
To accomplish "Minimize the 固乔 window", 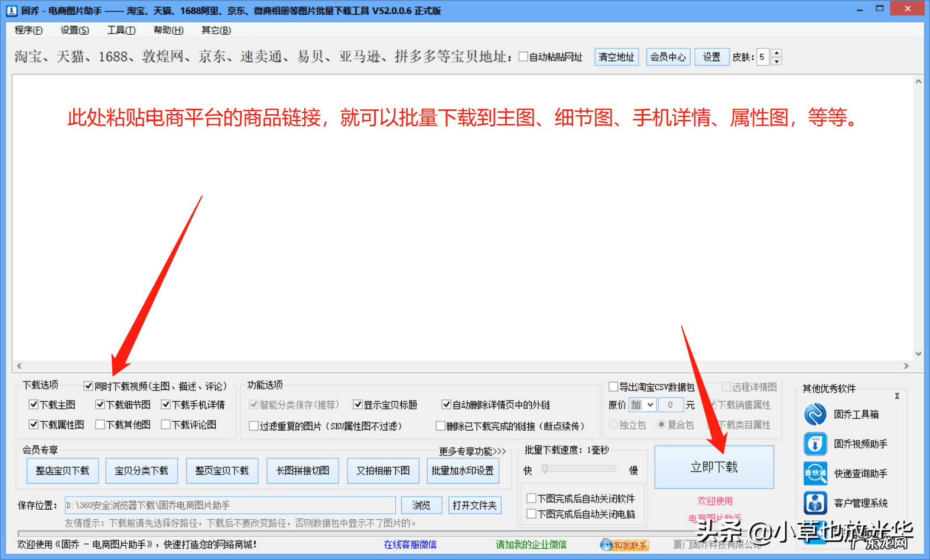I will point(860,10).
